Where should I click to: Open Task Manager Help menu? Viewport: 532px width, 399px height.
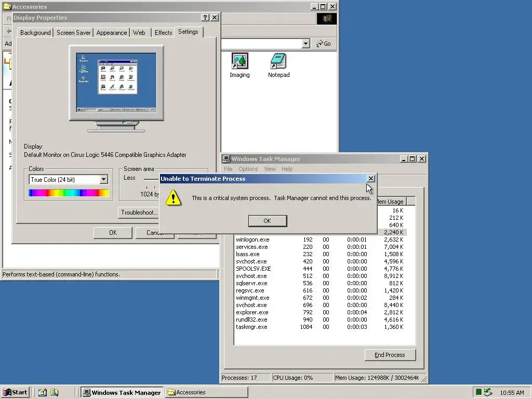coord(287,169)
